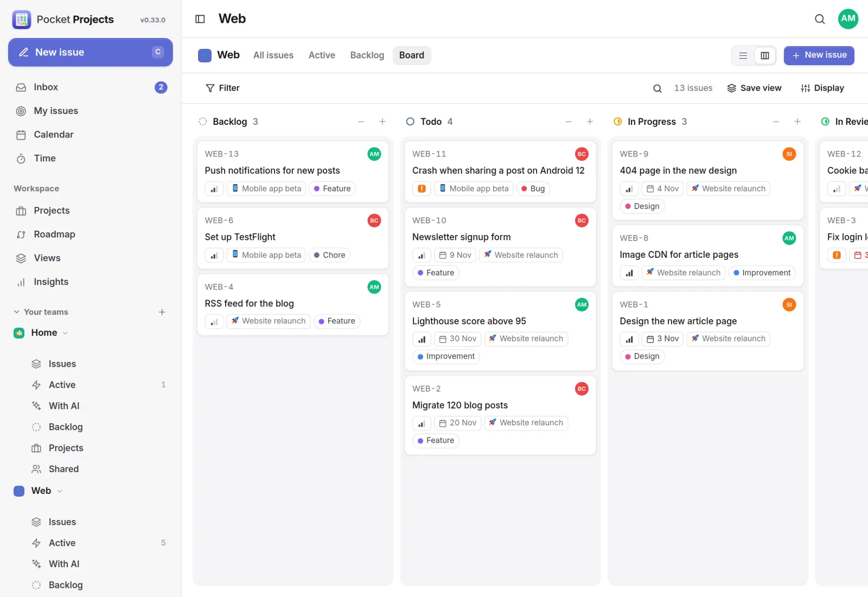Add an issue to In Progress column
Viewport: 868px width, 597px height.
coord(797,122)
